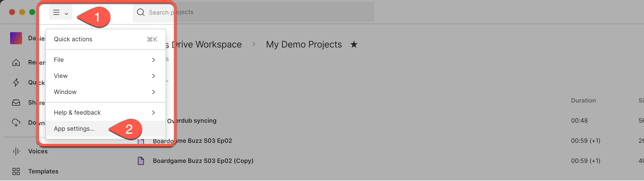
Task: Open Voices waveform icon
Action: [x=17, y=151]
